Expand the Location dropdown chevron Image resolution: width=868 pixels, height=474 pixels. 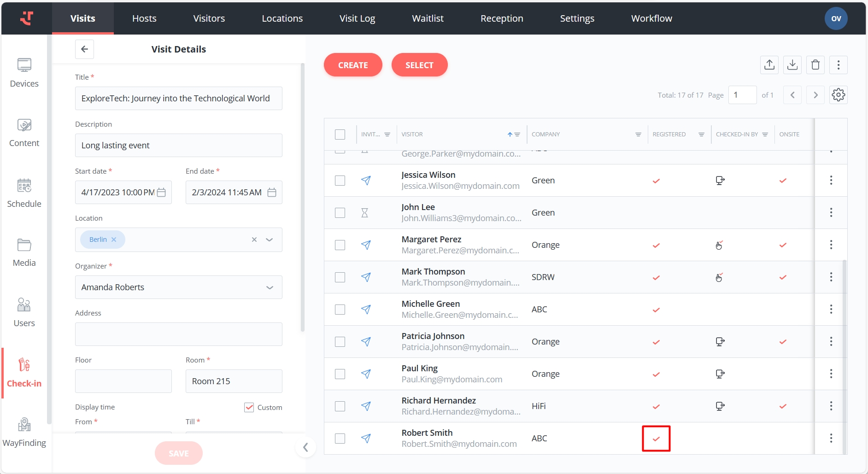[270, 240]
